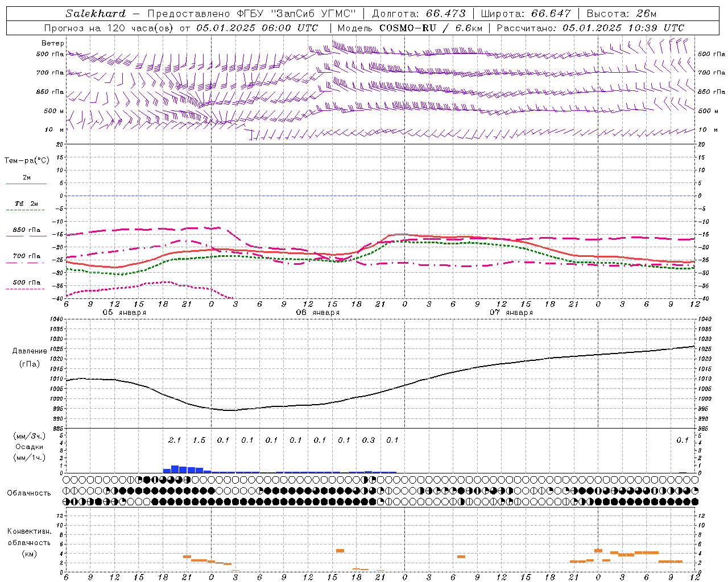Image resolution: width=728 pixels, height=582 pixels.
Task: Click the dashed line sample under Td 2м legend
Action: tap(26, 210)
